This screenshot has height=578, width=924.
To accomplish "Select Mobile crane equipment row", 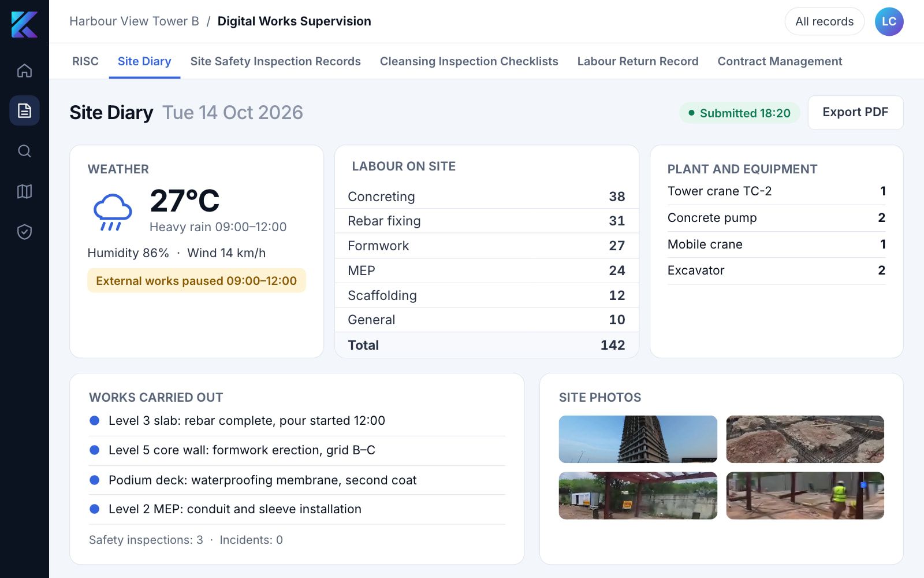I will click(776, 244).
